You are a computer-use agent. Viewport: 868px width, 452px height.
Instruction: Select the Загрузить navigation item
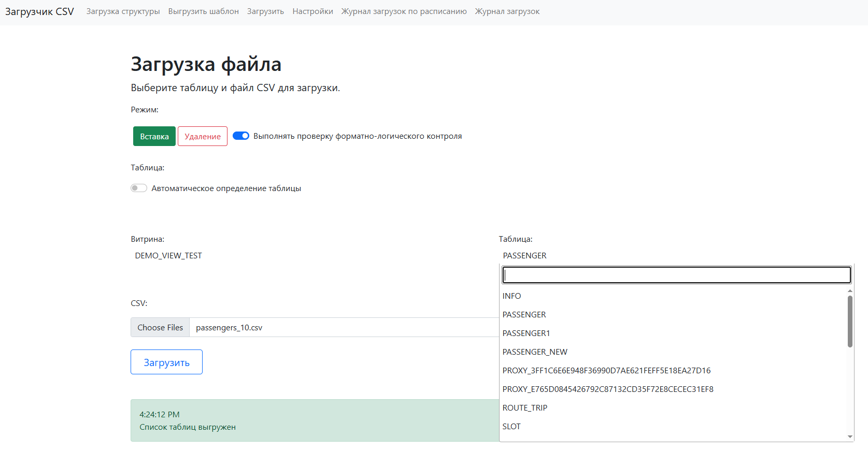click(x=265, y=11)
